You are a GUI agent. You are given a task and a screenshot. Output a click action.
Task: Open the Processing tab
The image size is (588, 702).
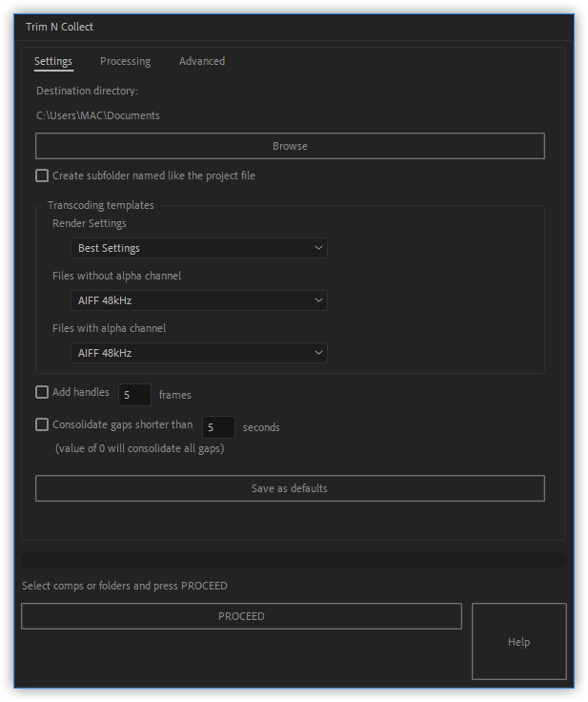tap(125, 61)
